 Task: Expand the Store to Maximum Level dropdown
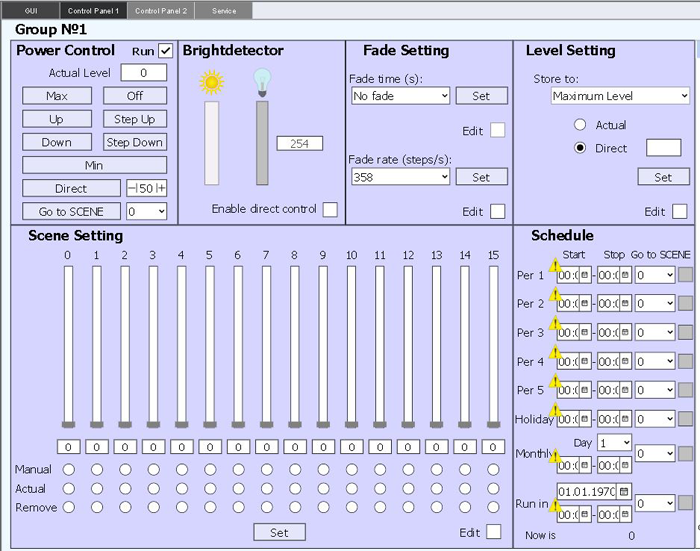[x=620, y=96]
